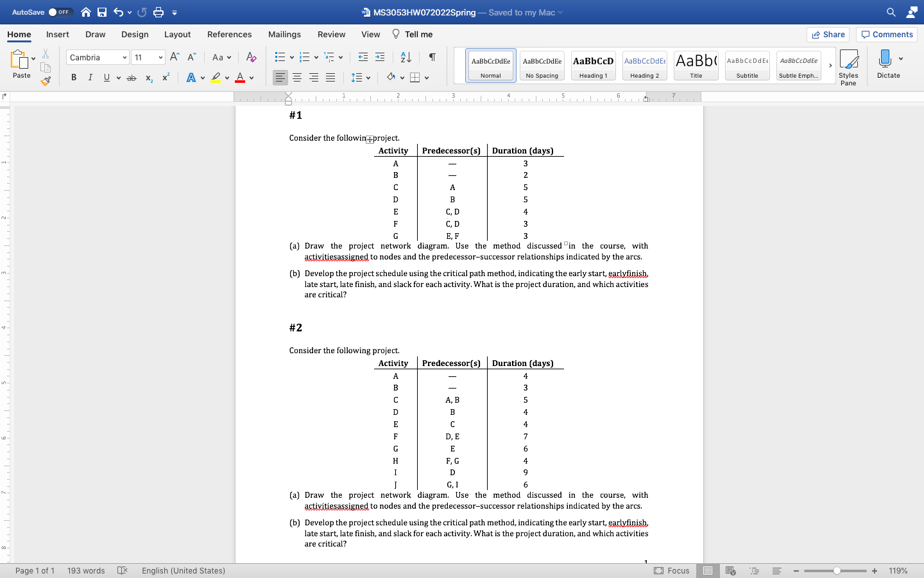Open the Comments pane
Screen dimensions: 924x578
[x=887, y=35]
